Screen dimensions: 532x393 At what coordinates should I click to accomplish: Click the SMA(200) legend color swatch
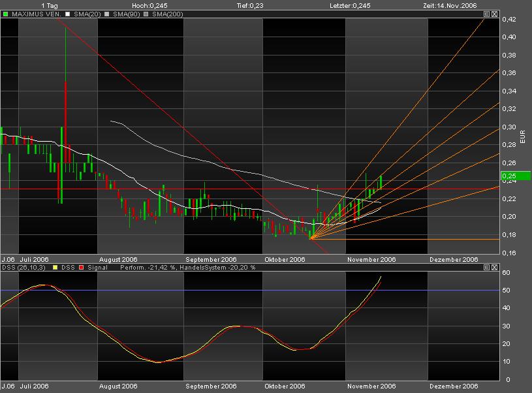[x=146, y=14]
